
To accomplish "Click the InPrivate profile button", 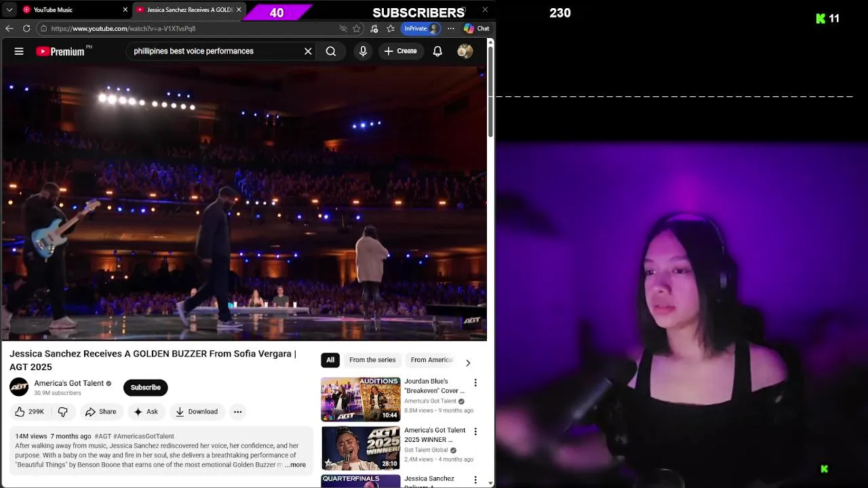I will 421,28.
